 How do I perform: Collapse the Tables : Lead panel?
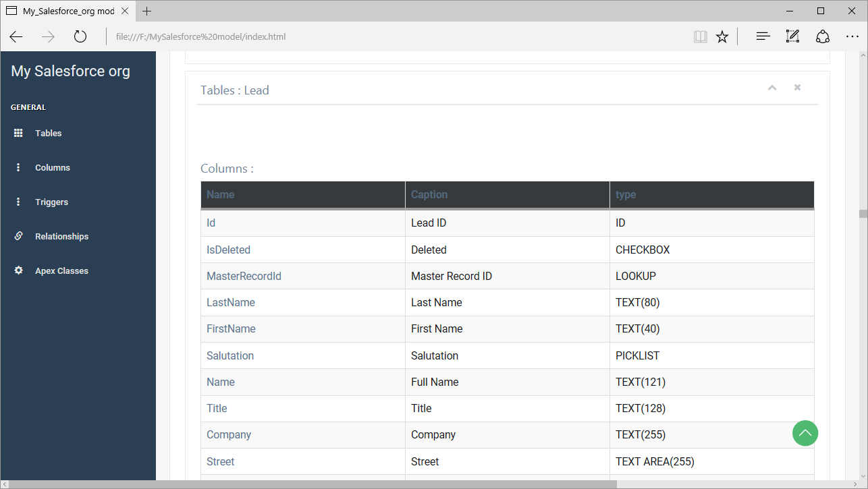tap(772, 88)
